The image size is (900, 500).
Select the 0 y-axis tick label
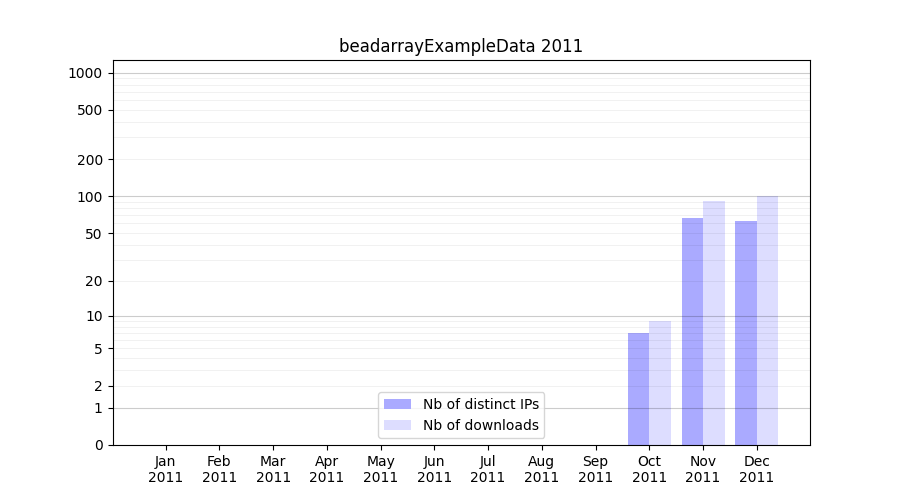click(x=98, y=445)
